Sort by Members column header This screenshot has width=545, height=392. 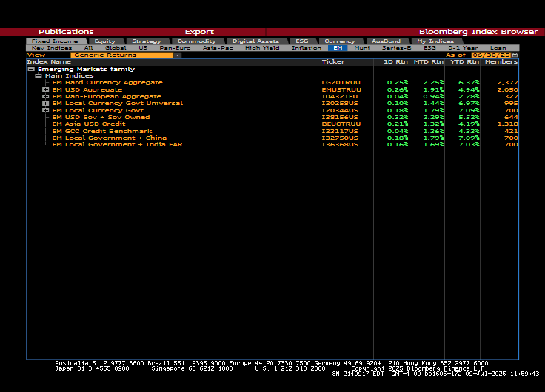(x=501, y=62)
